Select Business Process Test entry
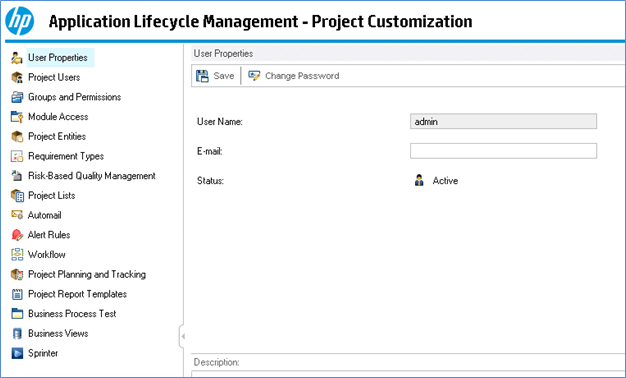This screenshot has height=378, width=626. 72,314
